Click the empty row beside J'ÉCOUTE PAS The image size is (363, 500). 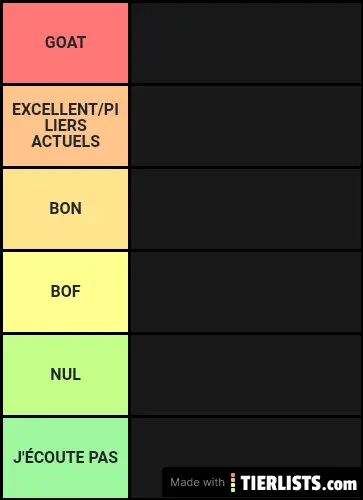(246, 443)
